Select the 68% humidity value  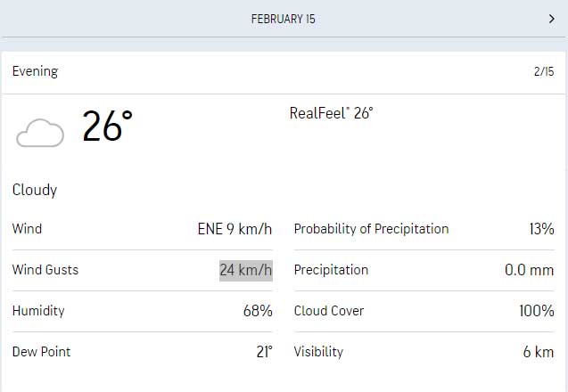click(258, 311)
